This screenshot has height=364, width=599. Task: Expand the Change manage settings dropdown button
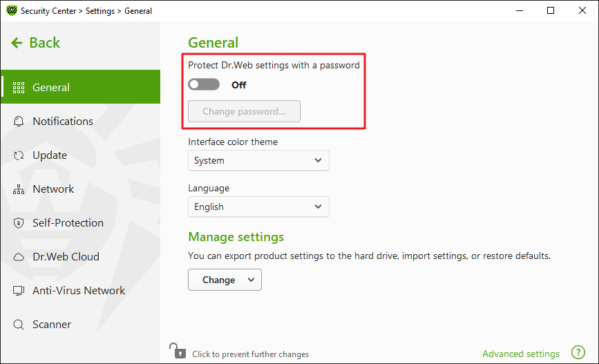[225, 280]
